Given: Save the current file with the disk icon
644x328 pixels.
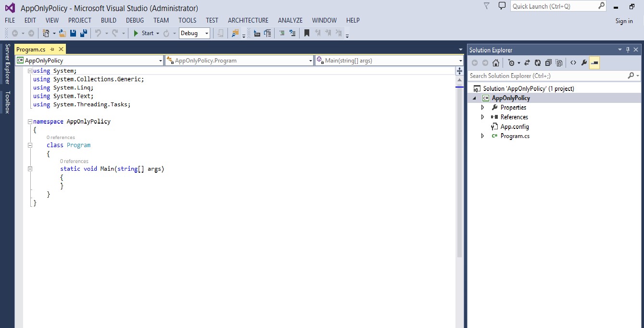Looking at the screenshot, I should pos(73,33).
